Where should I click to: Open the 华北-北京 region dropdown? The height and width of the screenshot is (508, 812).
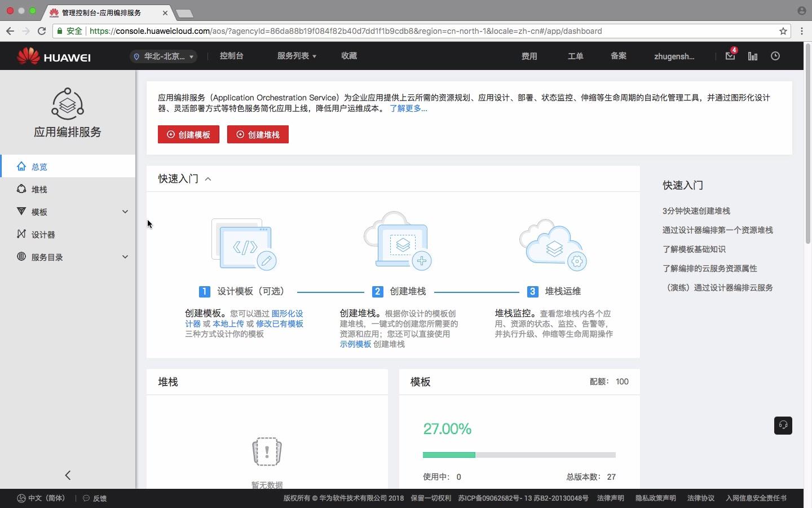coord(164,56)
